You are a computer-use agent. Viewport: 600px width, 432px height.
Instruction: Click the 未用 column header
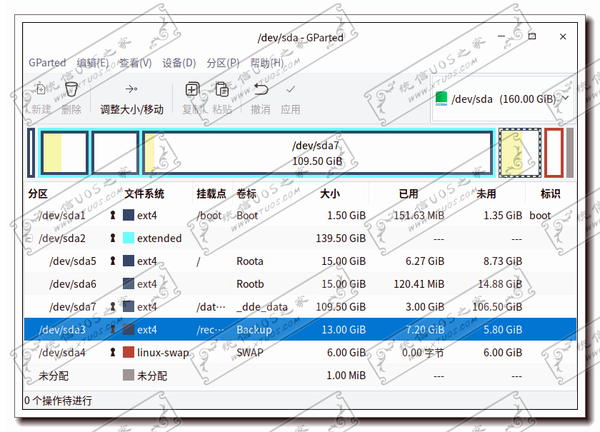tap(486, 194)
